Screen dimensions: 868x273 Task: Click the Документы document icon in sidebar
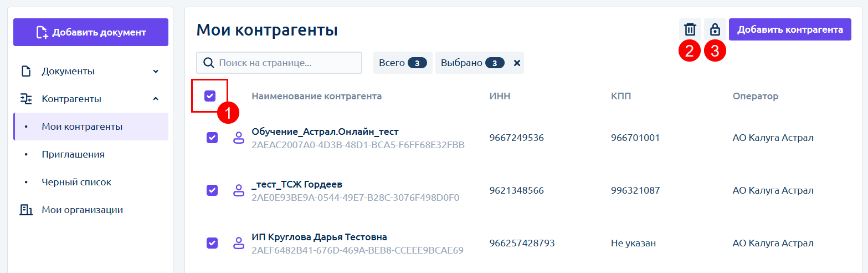(x=25, y=71)
